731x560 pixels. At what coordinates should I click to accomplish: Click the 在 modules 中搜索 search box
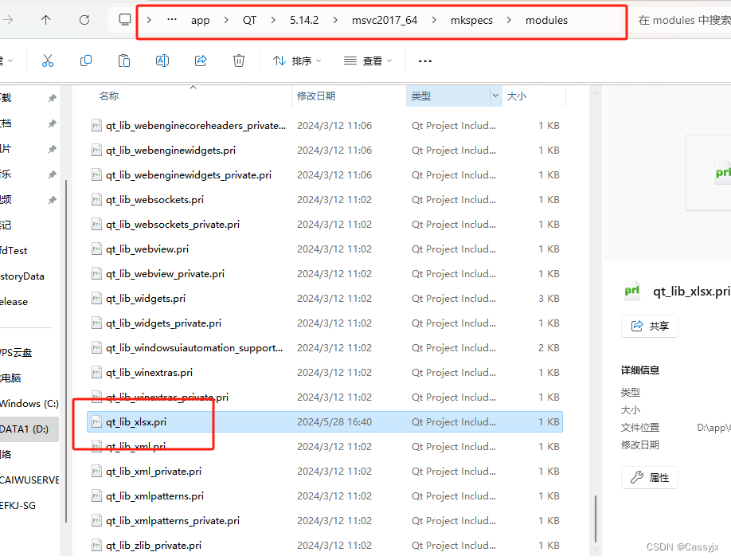683,20
